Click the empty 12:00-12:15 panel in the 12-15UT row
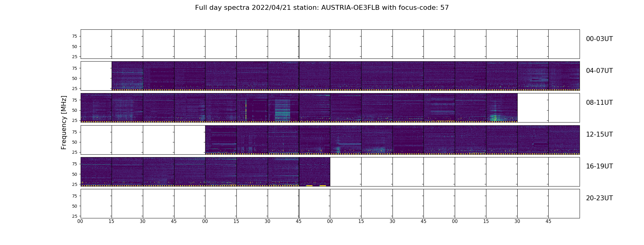This screenshot has width=644, height=245. point(96,140)
